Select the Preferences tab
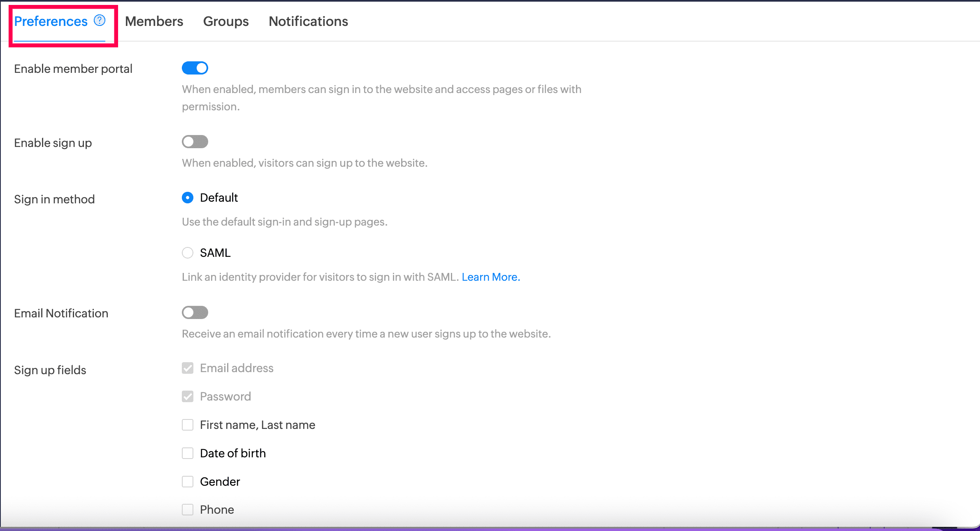This screenshot has height=531, width=980. pos(51,21)
